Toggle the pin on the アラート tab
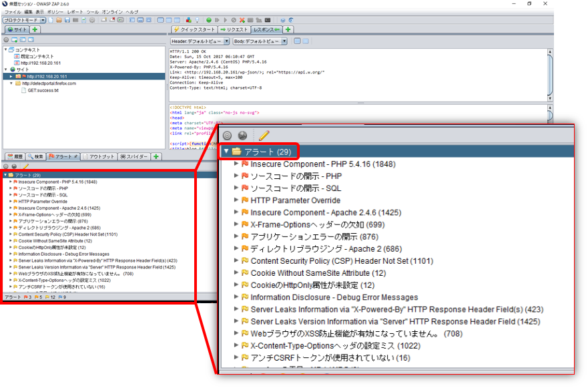Image resolution: width=588 pixels, height=388 pixels. click(x=75, y=156)
